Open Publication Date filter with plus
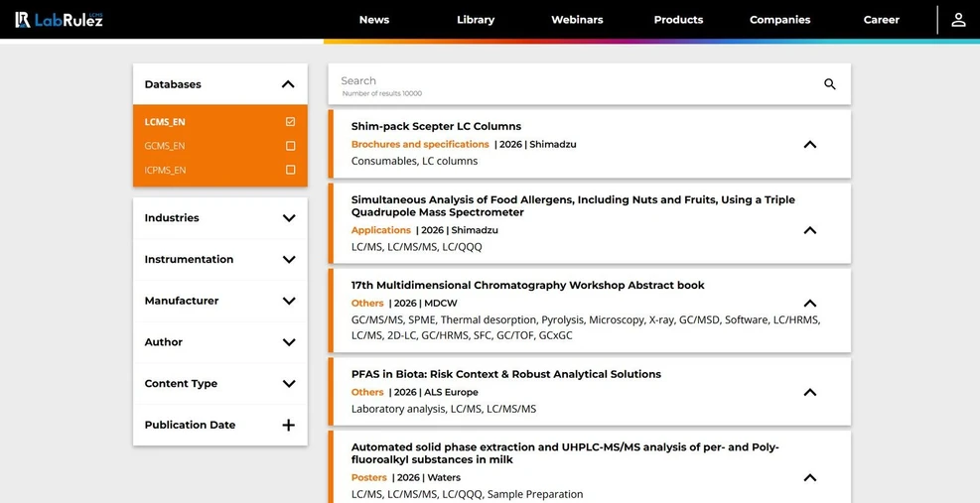 tap(288, 425)
